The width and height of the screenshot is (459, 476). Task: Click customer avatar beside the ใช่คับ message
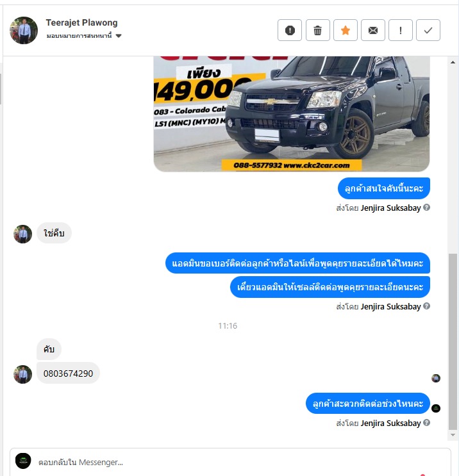click(23, 234)
